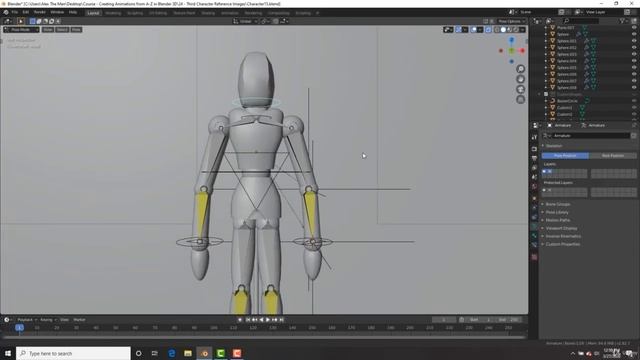Open the Scene properties tab icon
Viewport: 640px width, 360px height.
click(x=534, y=177)
